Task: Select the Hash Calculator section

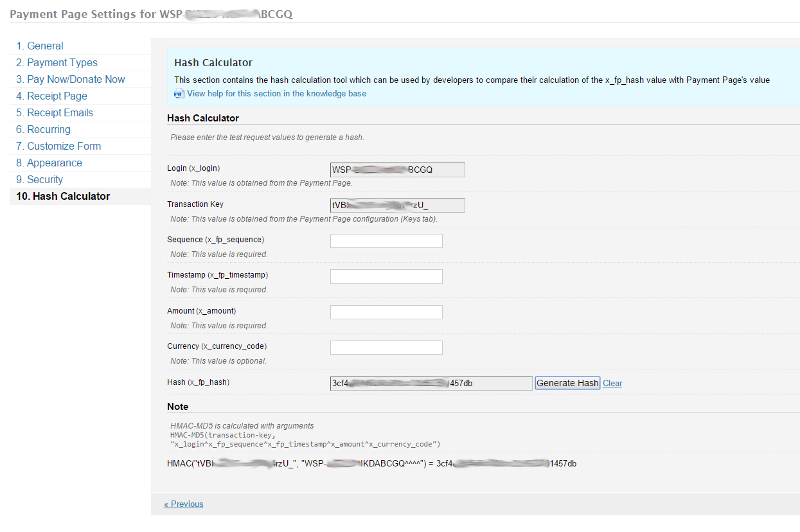Action: (63, 196)
